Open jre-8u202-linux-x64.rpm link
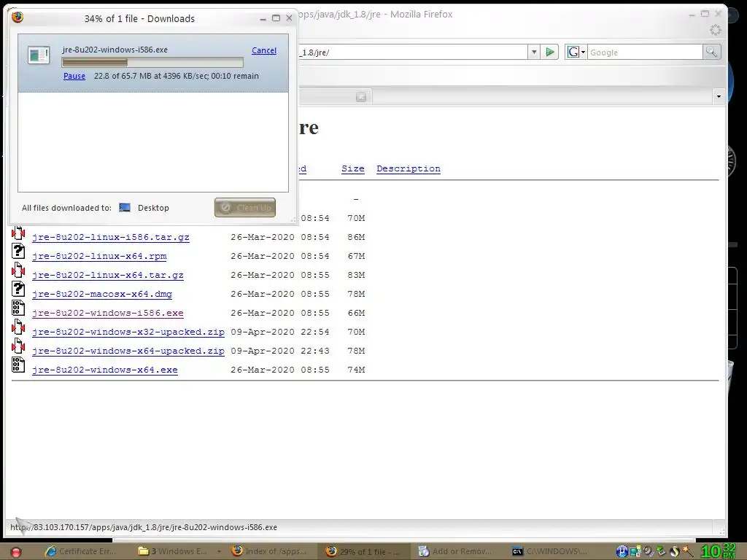747x560 pixels. (99, 256)
